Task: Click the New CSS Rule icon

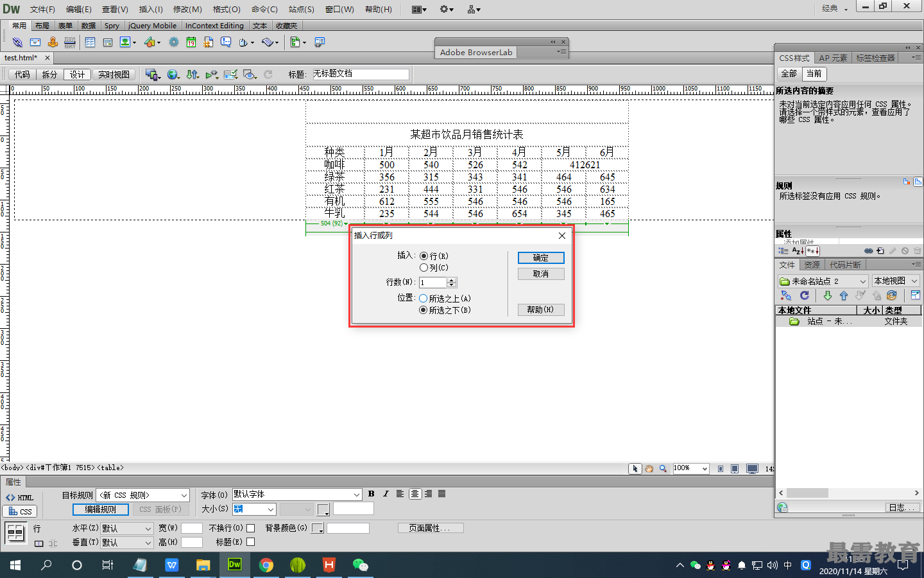Action: pos(880,251)
